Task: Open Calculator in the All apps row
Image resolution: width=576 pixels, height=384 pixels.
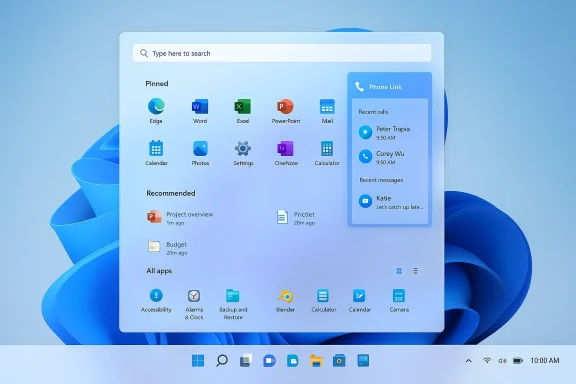Action: 323,301
